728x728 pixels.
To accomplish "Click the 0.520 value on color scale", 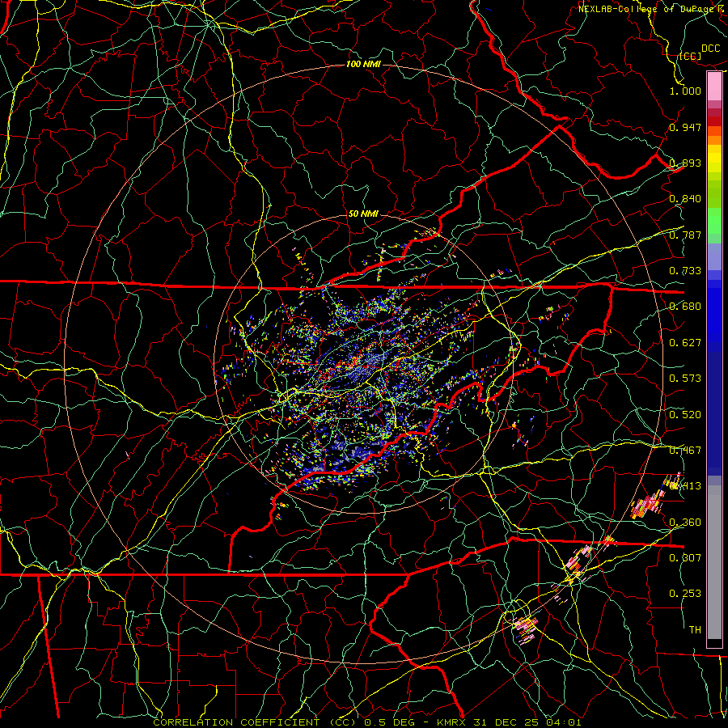I will pyautogui.click(x=685, y=415).
